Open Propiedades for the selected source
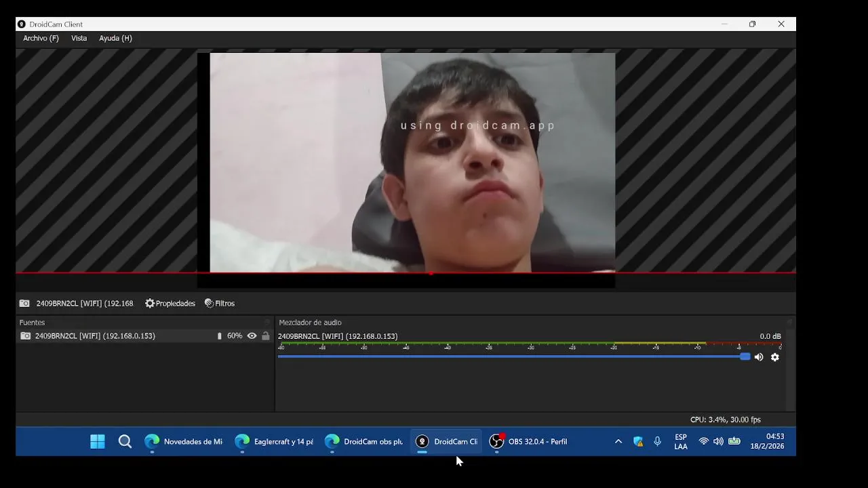868x488 pixels. pos(170,304)
